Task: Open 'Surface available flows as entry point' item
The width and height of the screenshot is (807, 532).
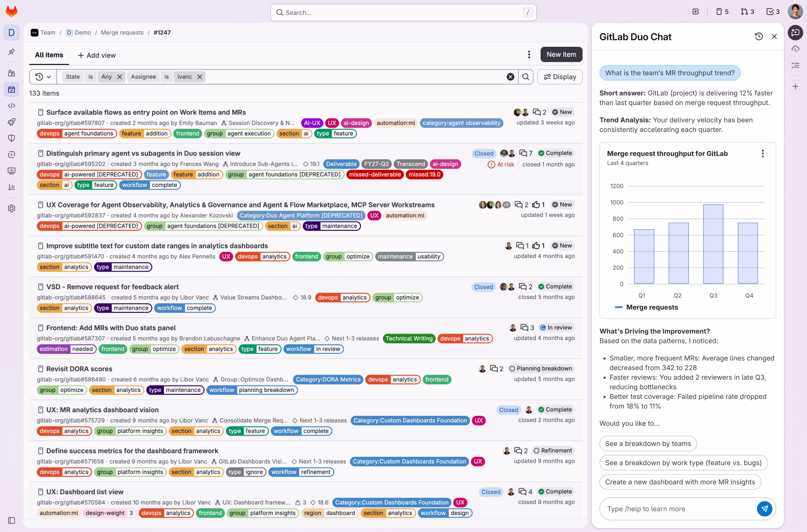Action: pos(146,112)
